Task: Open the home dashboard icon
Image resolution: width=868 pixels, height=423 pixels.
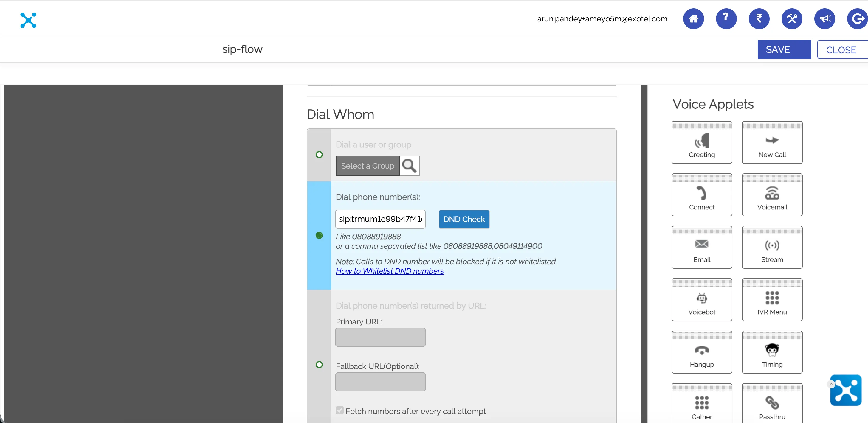Action: click(693, 18)
